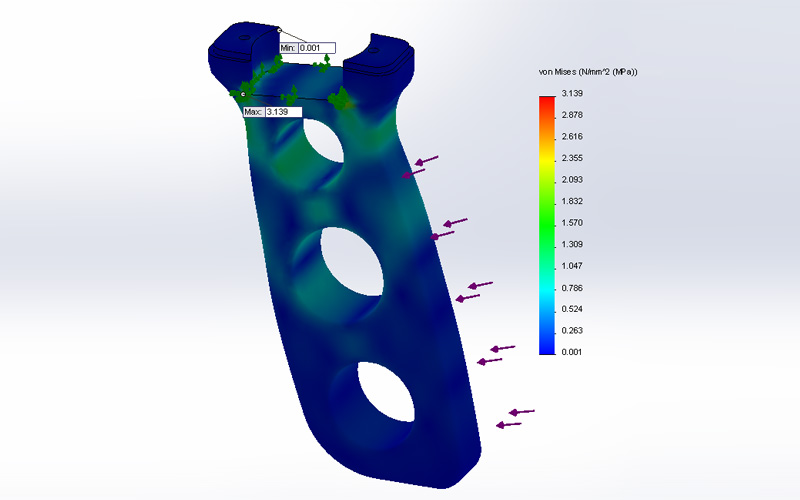Select the upper hole below Max label
This screenshot has width=800, height=500.
[x=323, y=140]
